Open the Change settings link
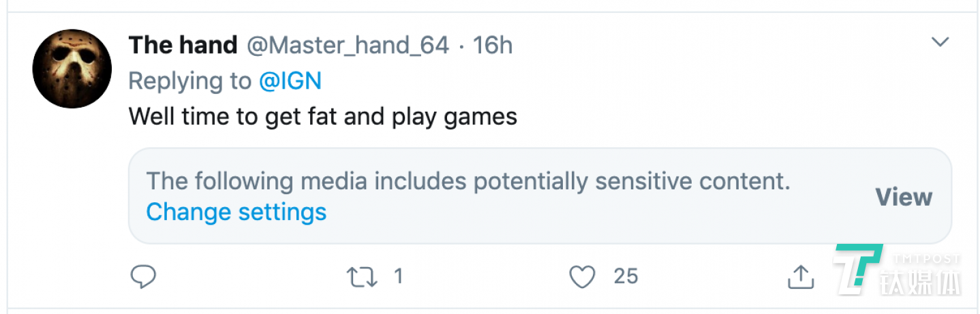 click(x=236, y=212)
